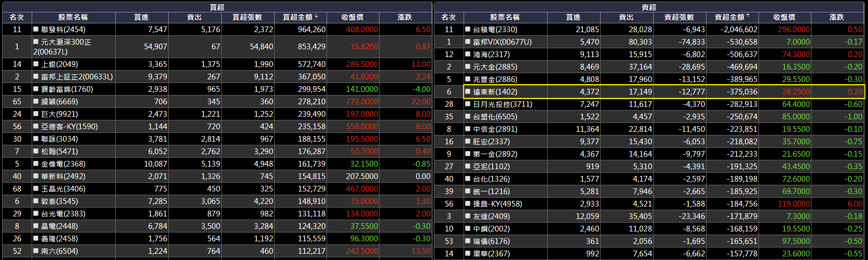Select the 亞德客-KY(1590) stock name
This screenshot has width=868, height=260.
(70, 127)
